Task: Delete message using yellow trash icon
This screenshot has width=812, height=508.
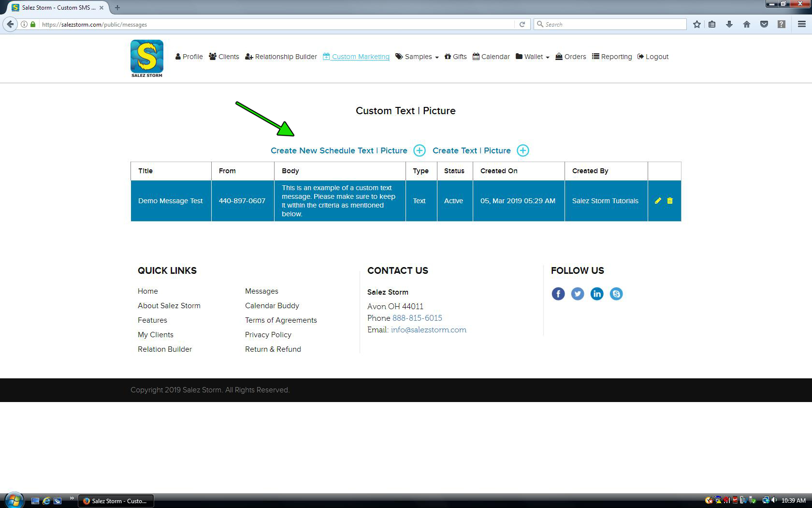Action: point(670,201)
